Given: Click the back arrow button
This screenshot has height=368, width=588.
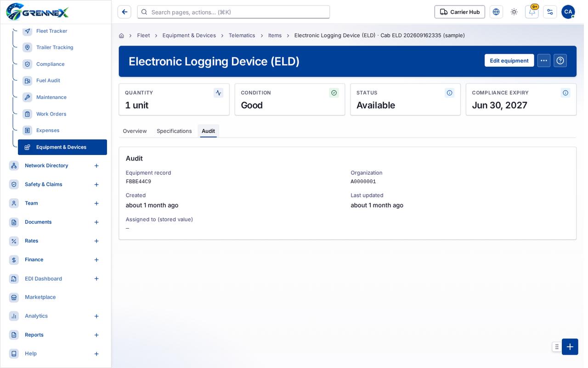Looking at the screenshot, I should [124, 12].
